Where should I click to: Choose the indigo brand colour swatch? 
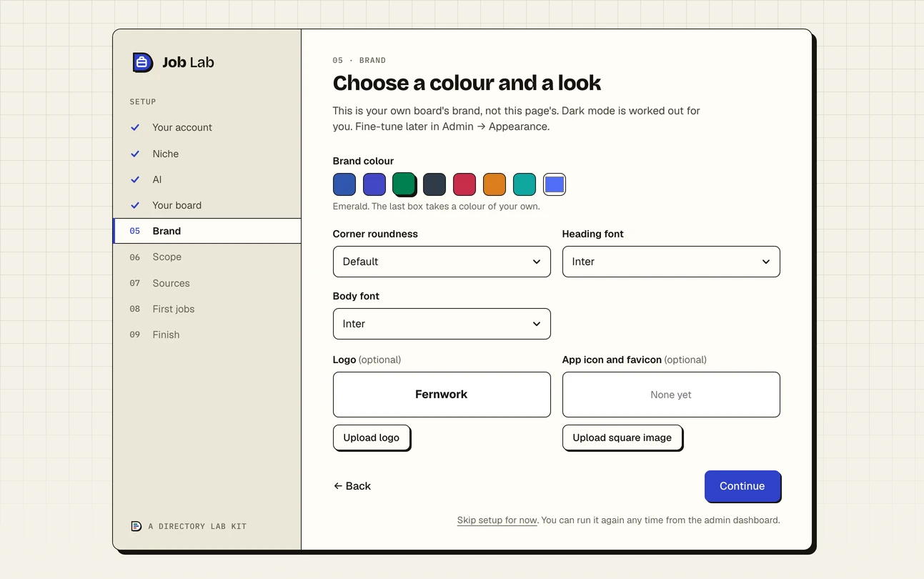(374, 184)
